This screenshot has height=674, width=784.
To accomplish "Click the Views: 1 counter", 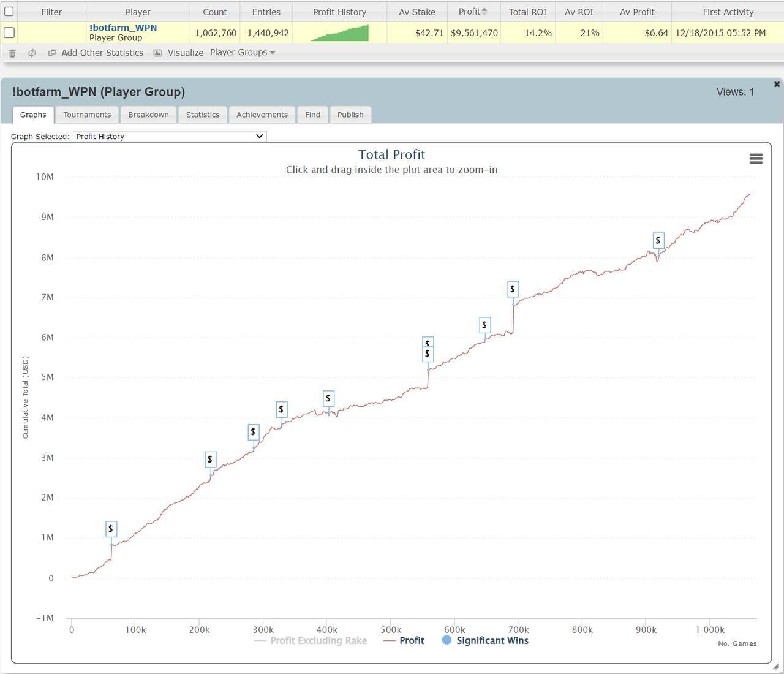I will click(x=735, y=92).
